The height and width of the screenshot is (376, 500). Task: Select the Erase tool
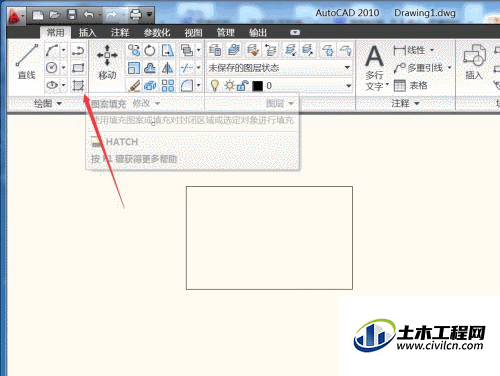[x=134, y=86]
